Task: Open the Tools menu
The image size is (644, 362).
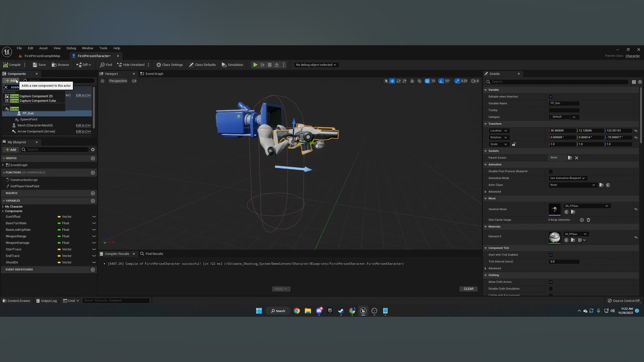Action: point(103,48)
